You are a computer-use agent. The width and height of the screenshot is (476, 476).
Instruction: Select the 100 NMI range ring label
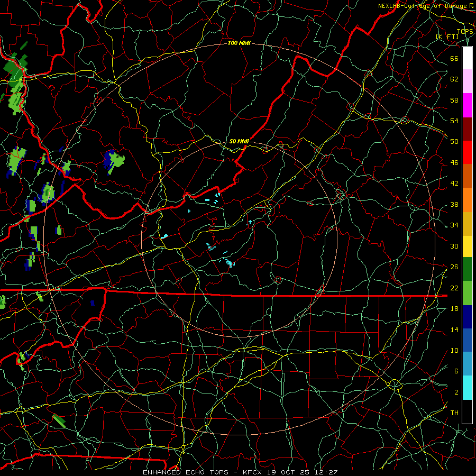(239, 43)
